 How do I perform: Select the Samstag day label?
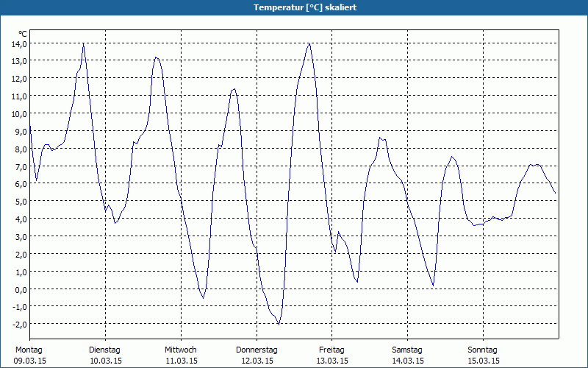click(407, 350)
